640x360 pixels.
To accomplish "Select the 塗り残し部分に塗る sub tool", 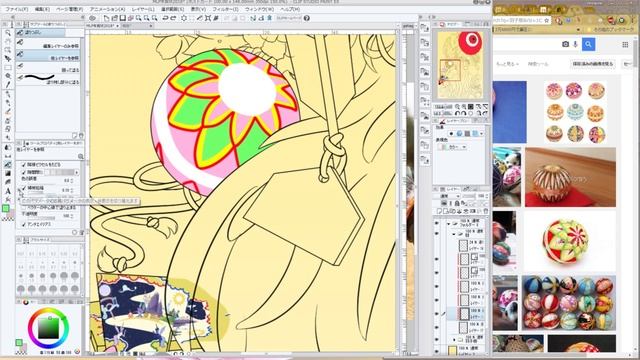I will tap(48, 79).
